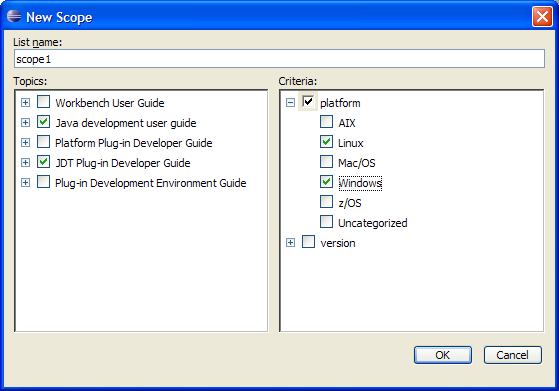The width and height of the screenshot is (559, 391).
Task: Select the version label in Criteria
Action: click(338, 243)
